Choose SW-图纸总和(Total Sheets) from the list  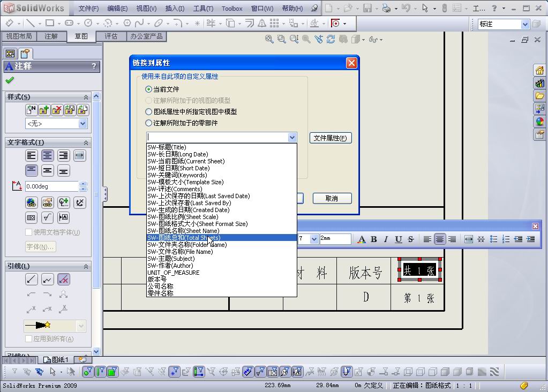[x=222, y=238]
